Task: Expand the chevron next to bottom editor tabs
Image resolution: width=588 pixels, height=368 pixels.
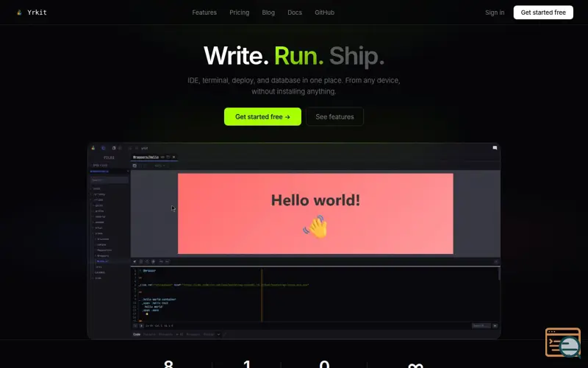Action: [x=218, y=334]
